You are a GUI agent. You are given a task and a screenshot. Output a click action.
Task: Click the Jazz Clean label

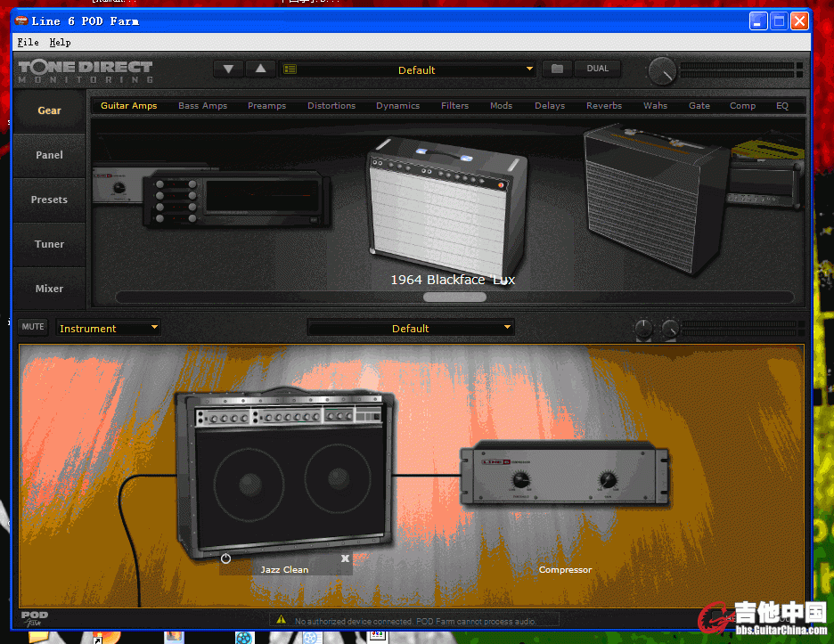pos(284,569)
